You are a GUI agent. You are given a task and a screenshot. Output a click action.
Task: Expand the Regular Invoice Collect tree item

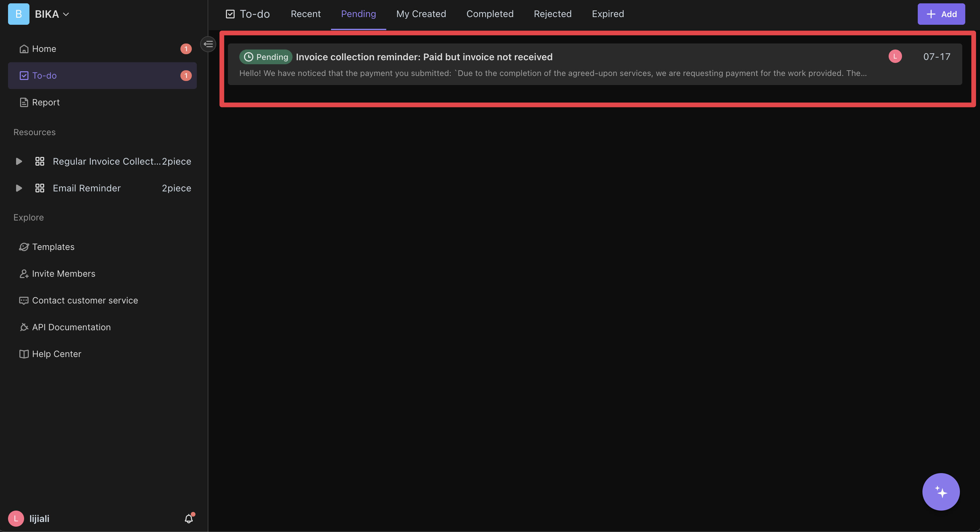pos(18,161)
